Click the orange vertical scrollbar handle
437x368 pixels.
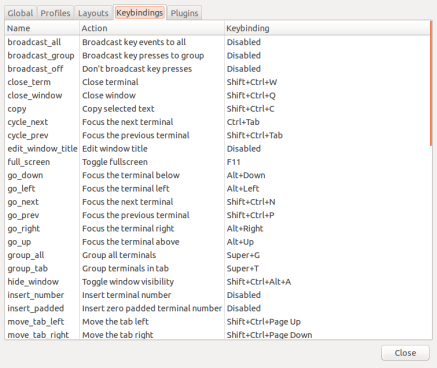(431, 83)
